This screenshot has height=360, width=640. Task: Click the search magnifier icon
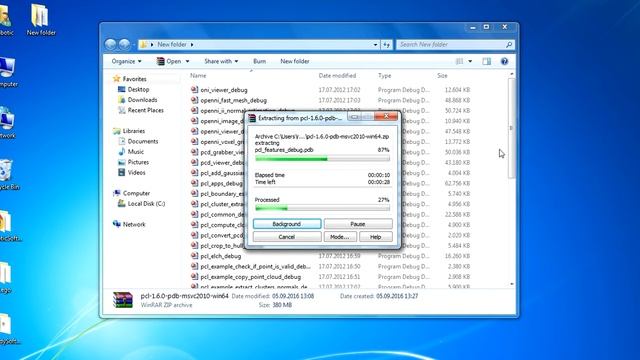pos(509,44)
